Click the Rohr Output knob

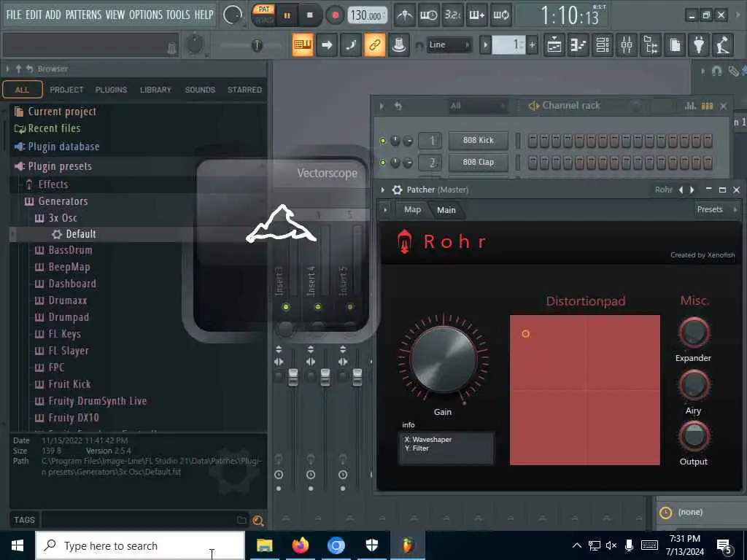point(694,437)
